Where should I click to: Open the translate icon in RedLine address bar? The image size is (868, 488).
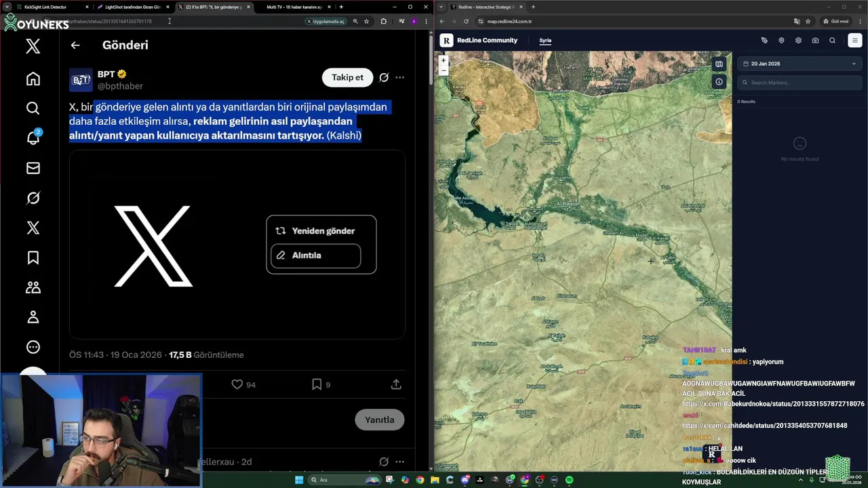point(797,21)
